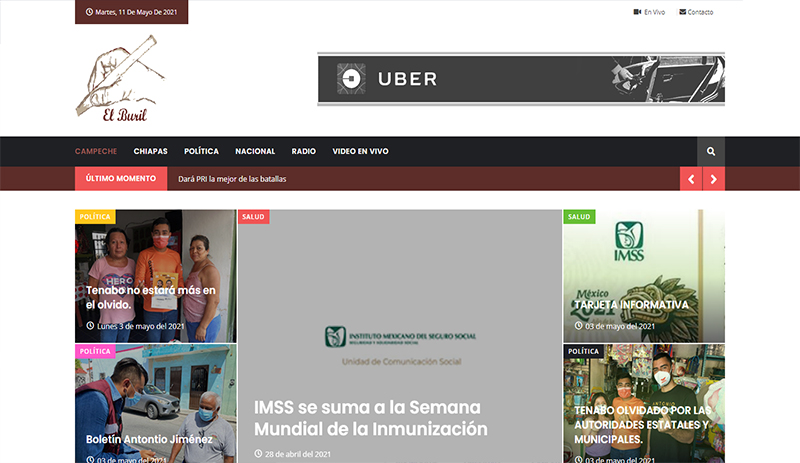Screen dimensions: 800x463
Task: Click the Instituto Mexicano del Seguro Social image
Action: (x=401, y=337)
